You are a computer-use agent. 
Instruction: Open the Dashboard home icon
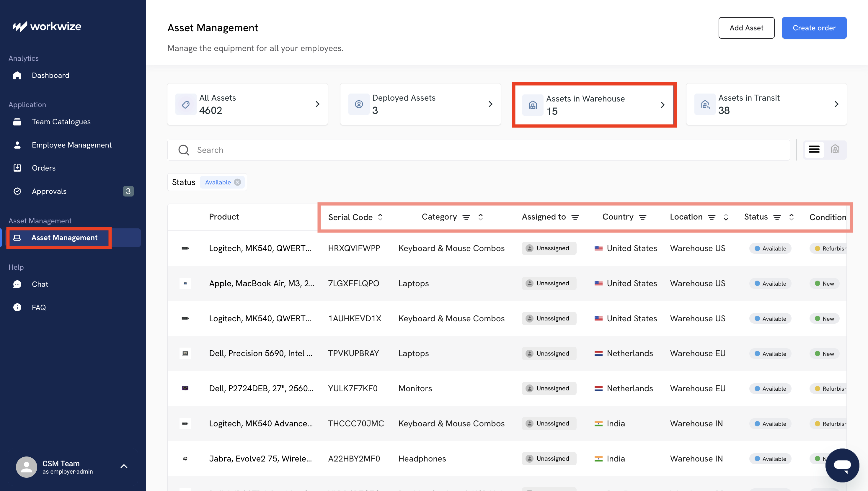pos(17,75)
